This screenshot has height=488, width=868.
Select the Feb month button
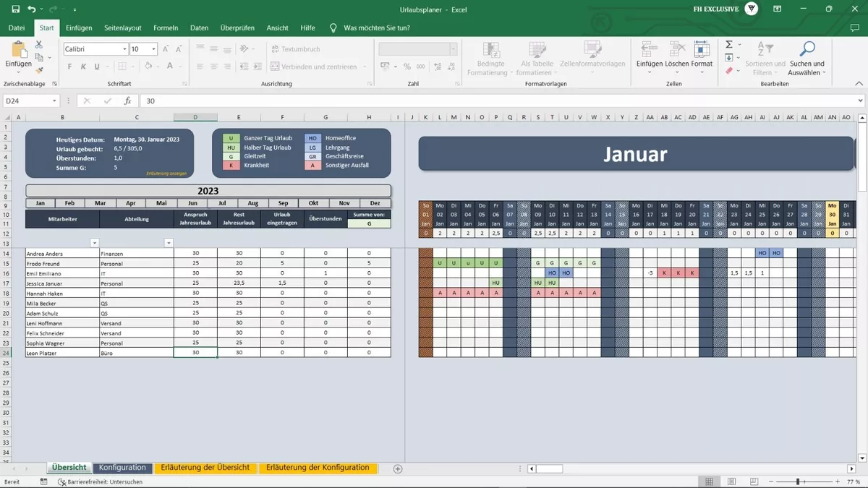71,203
